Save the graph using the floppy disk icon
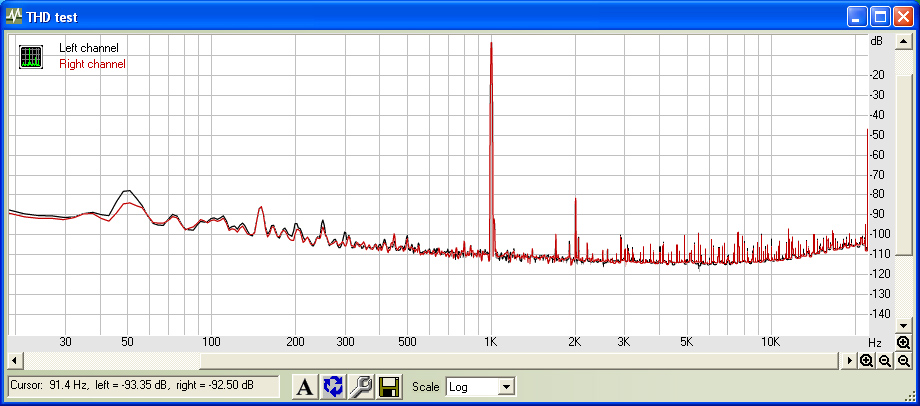Viewport: 920px width, 406px height. coord(387,386)
